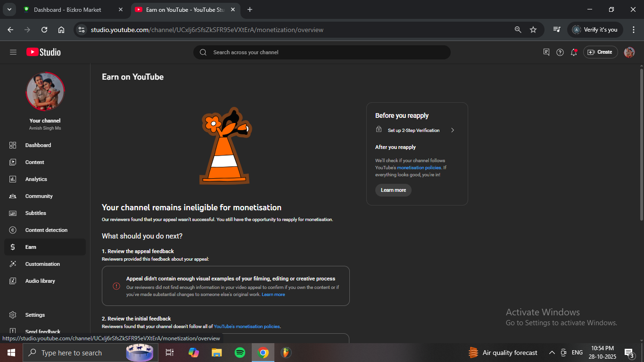644x362 pixels.
Task: Click the Create button
Action: [x=600, y=52]
